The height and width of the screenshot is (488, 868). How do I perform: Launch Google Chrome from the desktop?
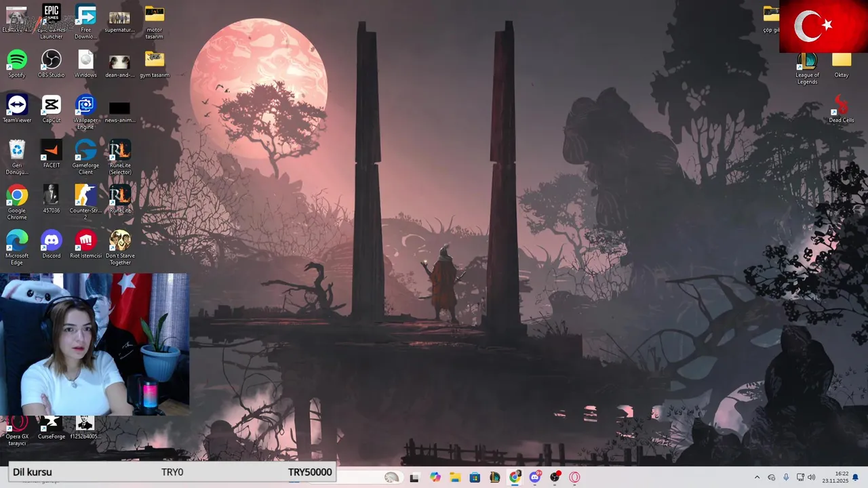click(17, 203)
